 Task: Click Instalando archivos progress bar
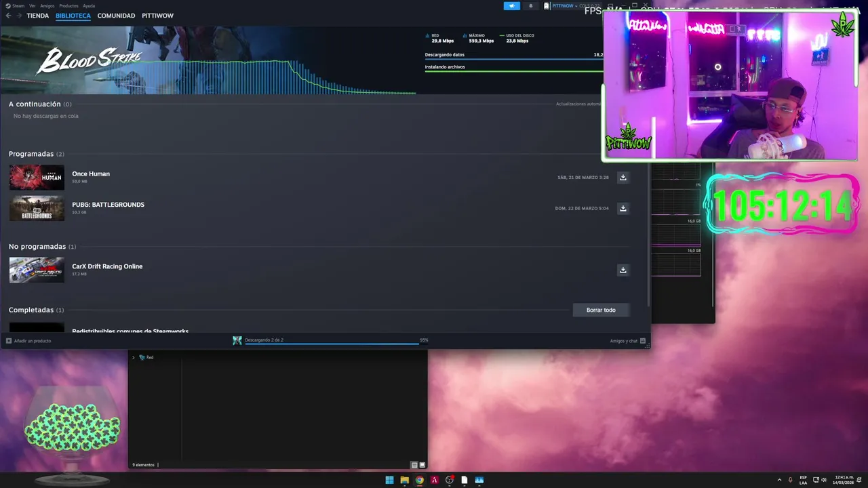(x=513, y=72)
